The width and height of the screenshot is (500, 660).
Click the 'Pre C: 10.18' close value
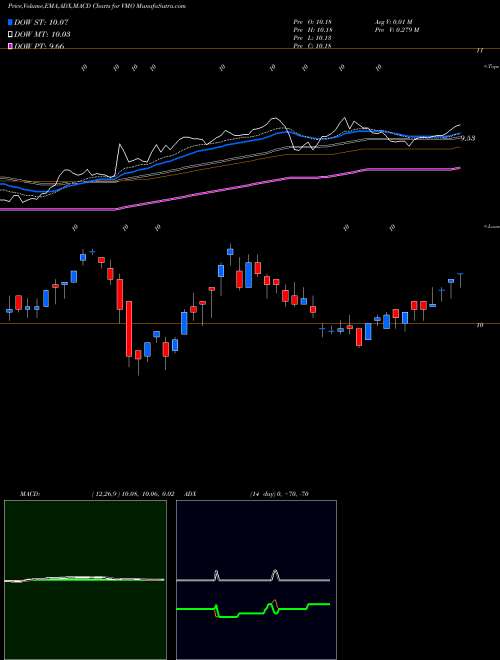[x=312, y=46]
